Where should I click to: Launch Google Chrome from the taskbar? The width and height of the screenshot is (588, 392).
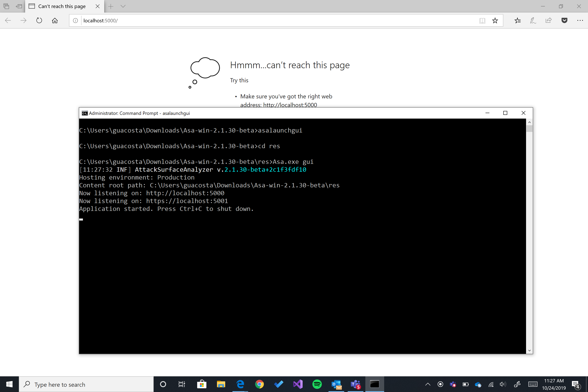(260, 384)
